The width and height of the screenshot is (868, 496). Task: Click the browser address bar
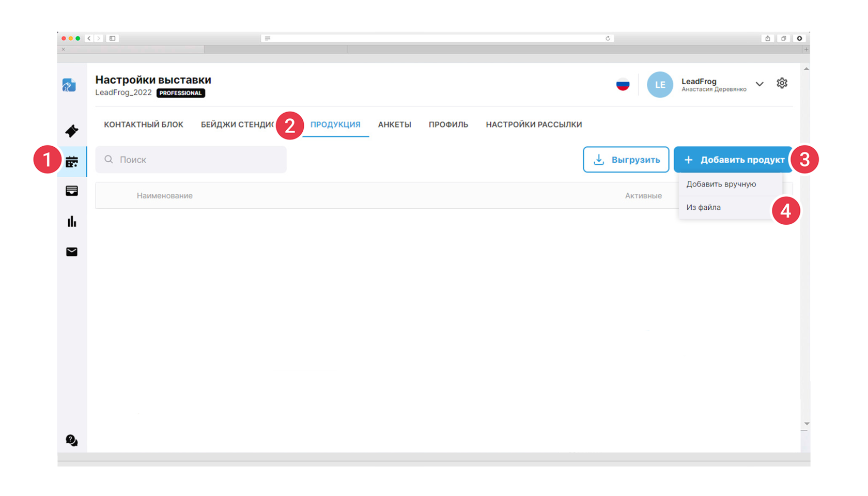(437, 38)
